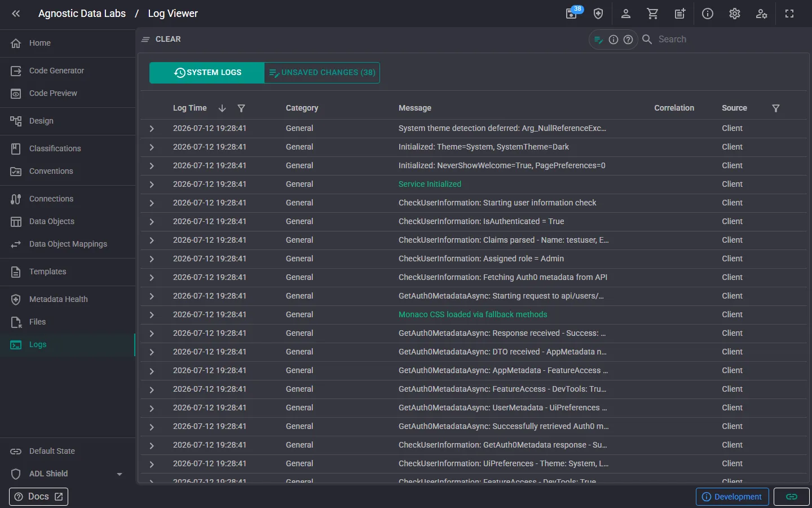Click Default State in sidebar
This screenshot has height=508, width=812.
[68, 451]
